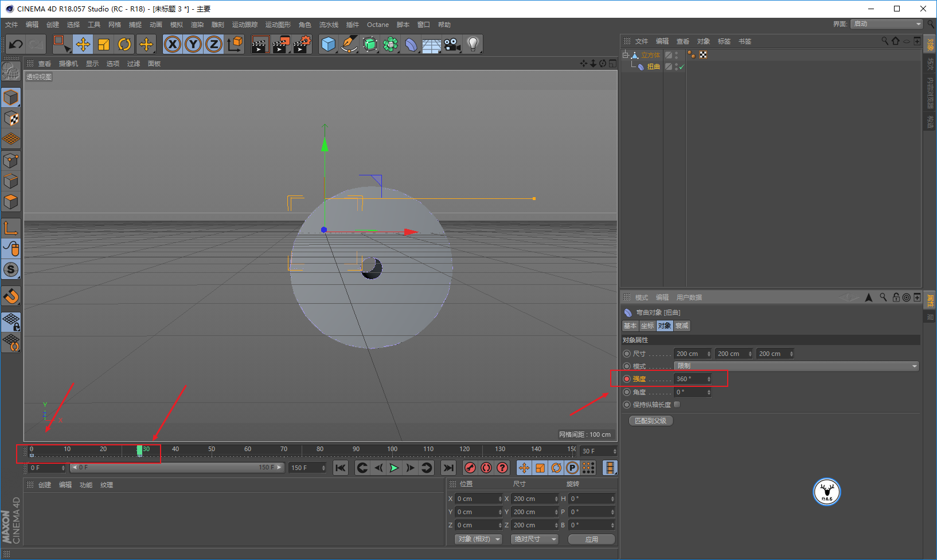Toggle Y axis lock
The image size is (937, 560).
[193, 44]
